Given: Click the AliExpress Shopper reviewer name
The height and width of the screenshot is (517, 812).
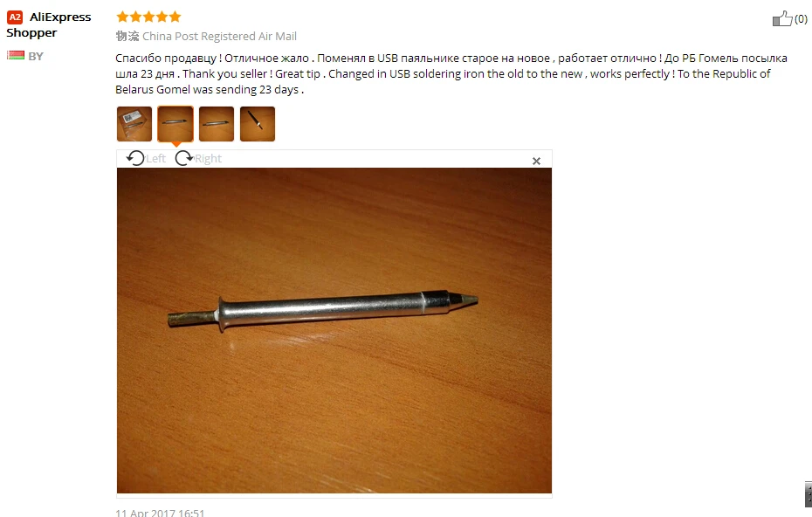Looking at the screenshot, I should click(x=49, y=24).
